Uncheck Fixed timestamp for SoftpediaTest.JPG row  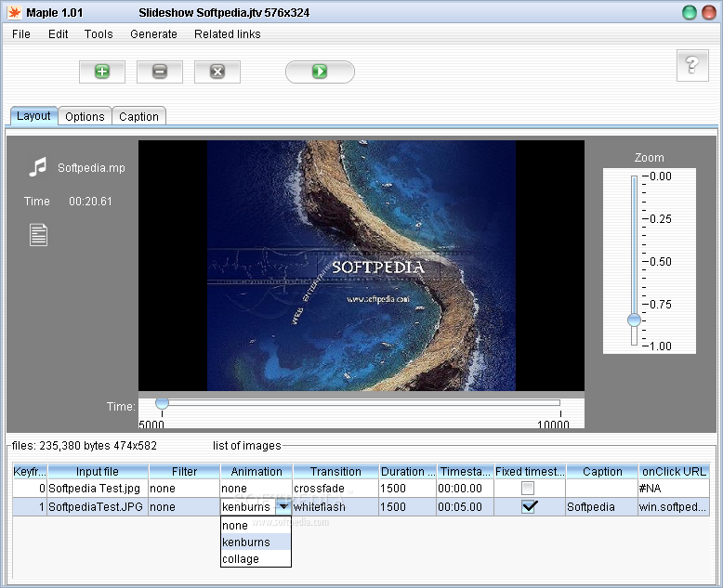pos(529,507)
